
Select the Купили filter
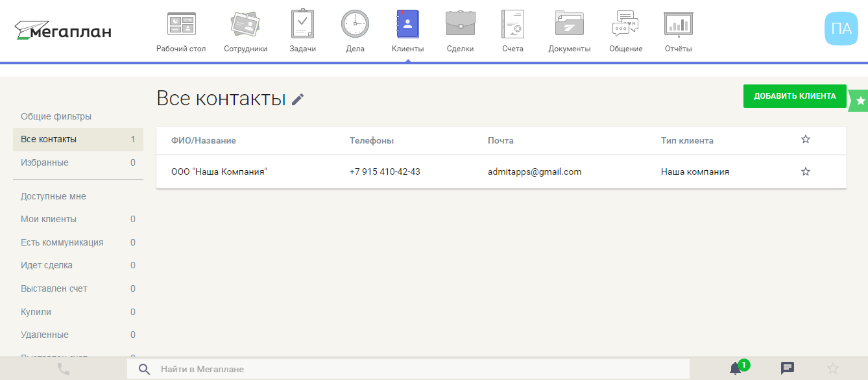point(78,312)
